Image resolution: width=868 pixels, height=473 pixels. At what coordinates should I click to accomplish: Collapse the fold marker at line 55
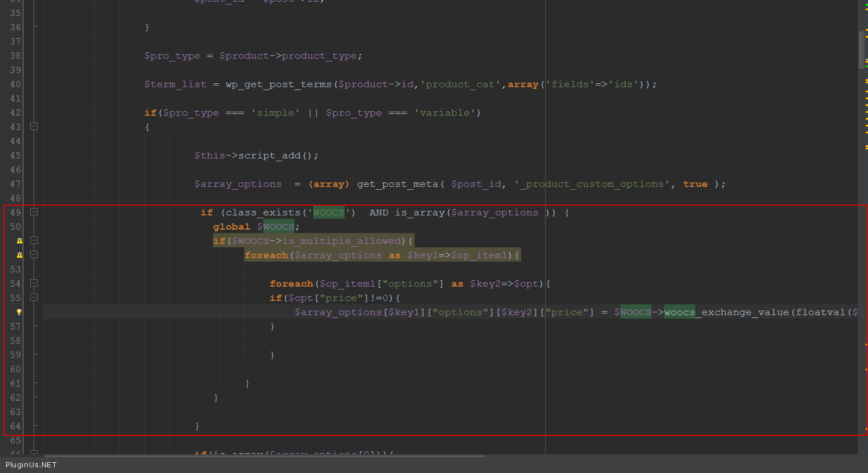coord(34,297)
